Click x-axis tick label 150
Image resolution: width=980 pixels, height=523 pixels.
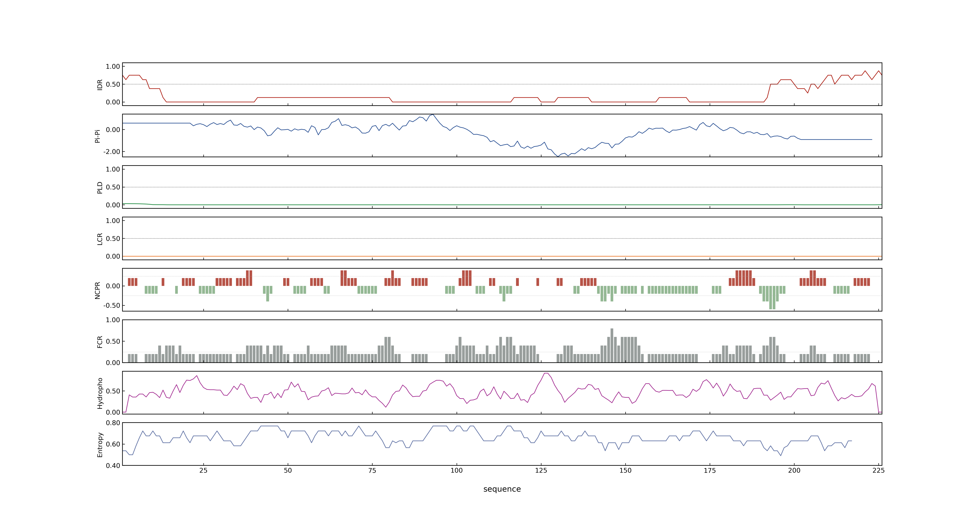pyautogui.click(x=625, y=470)
